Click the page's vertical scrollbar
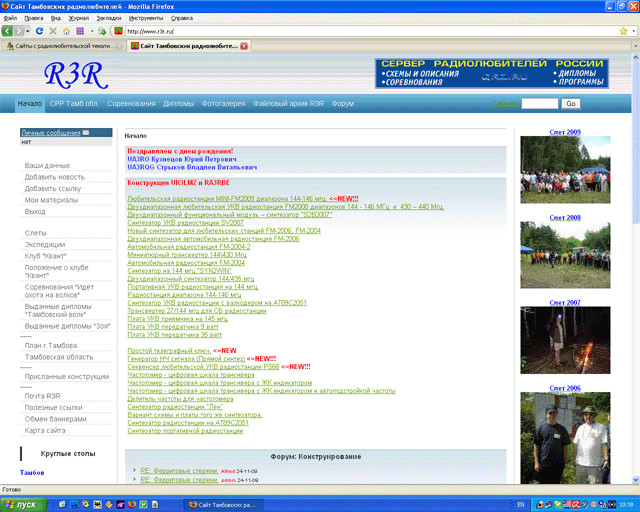The height and width of the screenshot is (512, 640). [x=633, y=300]
